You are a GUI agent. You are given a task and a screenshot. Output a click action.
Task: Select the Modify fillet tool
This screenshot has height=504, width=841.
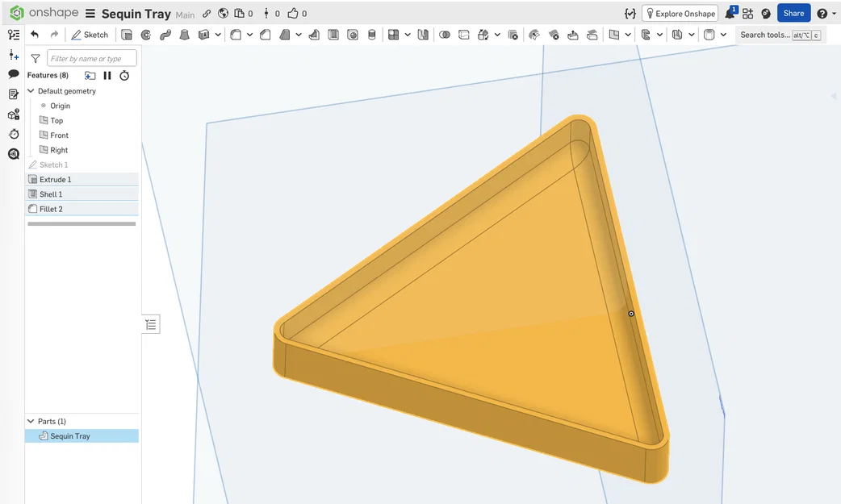point(534,35)
